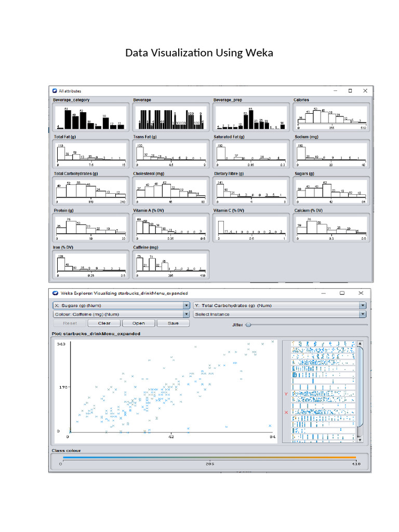The image size is (399, 532).
Task: Click the 340 y-axis value in scatter plot
Action: pos(61,344)
